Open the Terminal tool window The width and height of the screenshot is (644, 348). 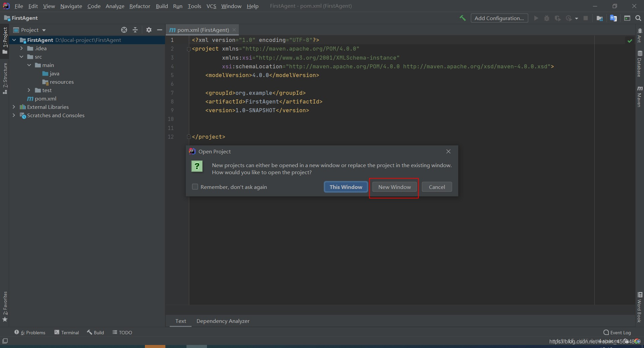(x=67, y=332)
